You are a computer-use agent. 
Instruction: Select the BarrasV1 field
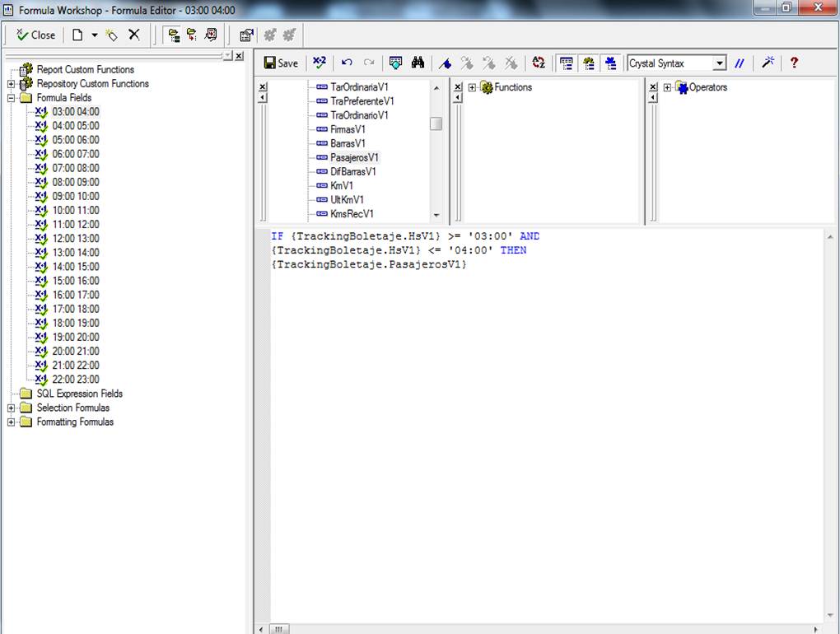[348, 143]
